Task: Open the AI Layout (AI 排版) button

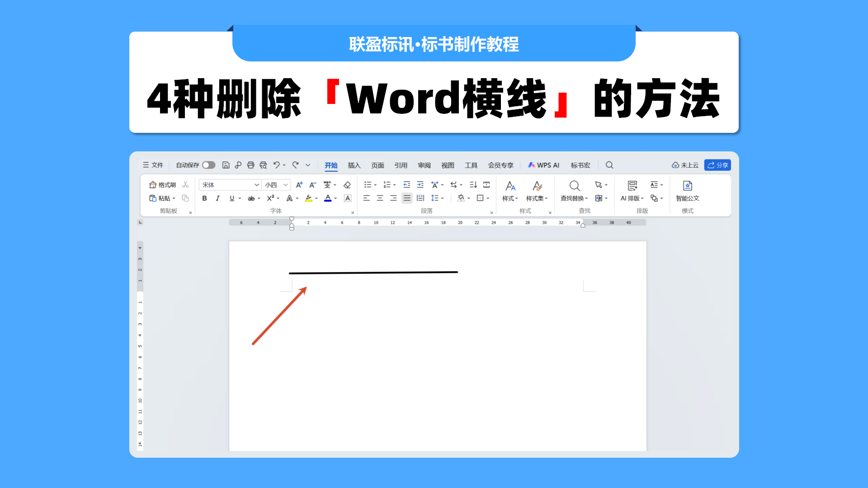Action: 632,191
